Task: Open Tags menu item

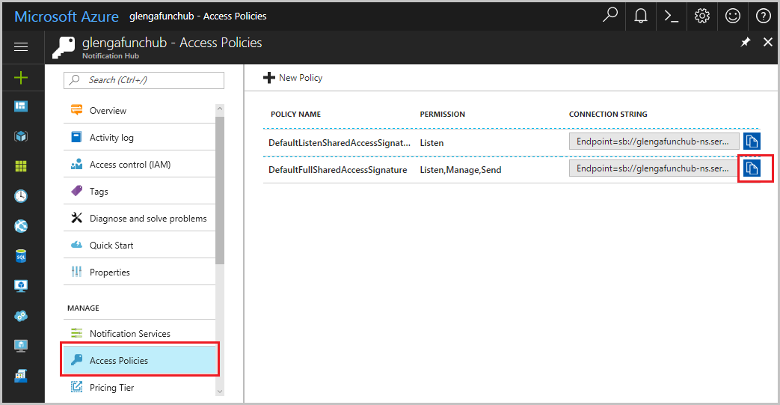Action: pos(139,191)
